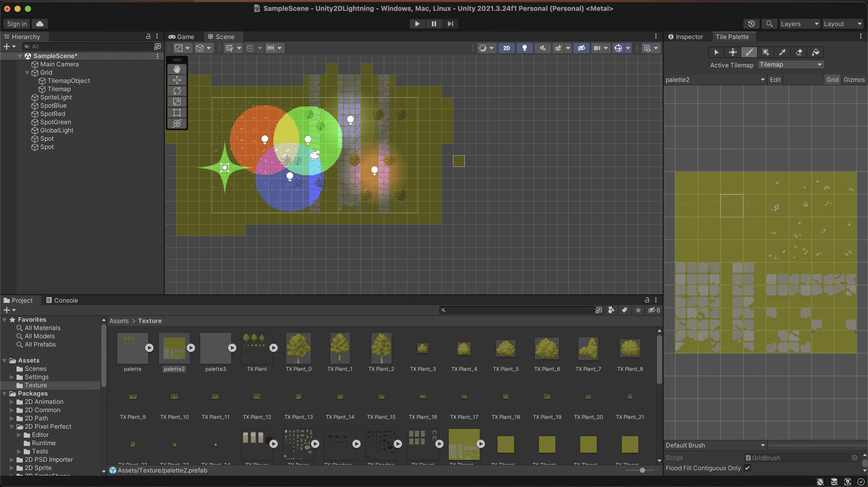This screenshot has height=487, width=868.
Task: Toggle Scene lighting lightbulb button
Action: pos(524,48)
